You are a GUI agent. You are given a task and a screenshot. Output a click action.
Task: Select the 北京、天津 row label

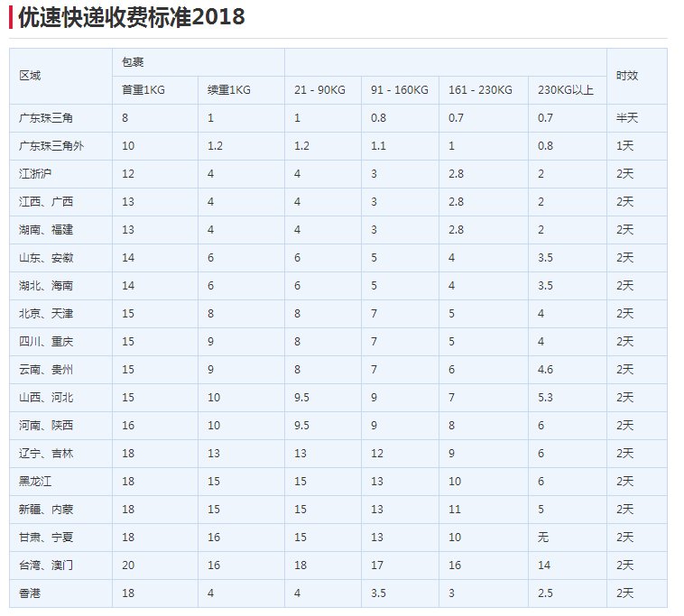[46, 314]
